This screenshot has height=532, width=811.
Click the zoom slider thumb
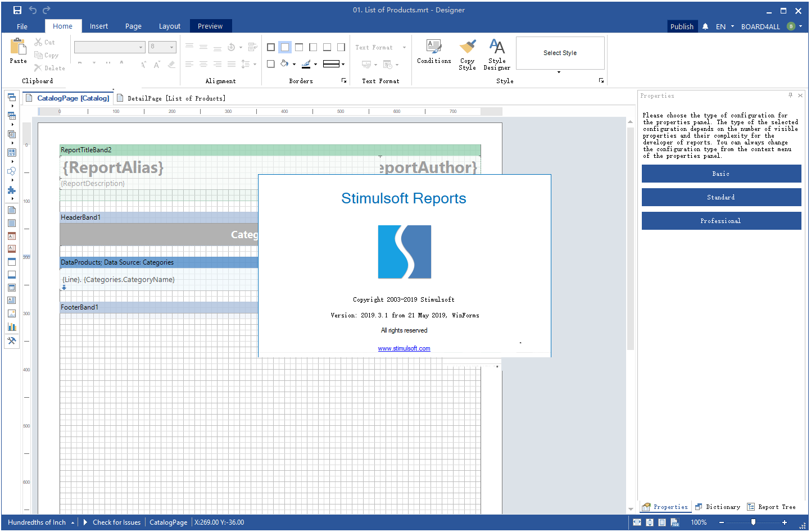[x=754, y=522]
